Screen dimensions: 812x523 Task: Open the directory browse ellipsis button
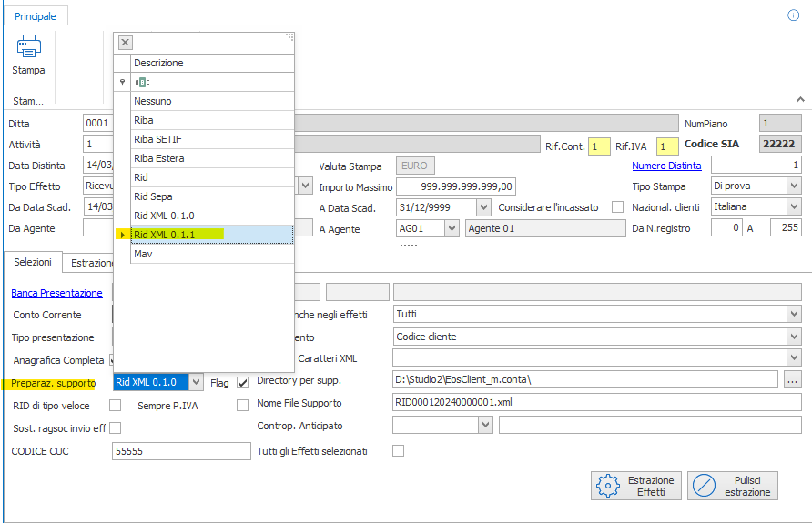tap(792, 379)
